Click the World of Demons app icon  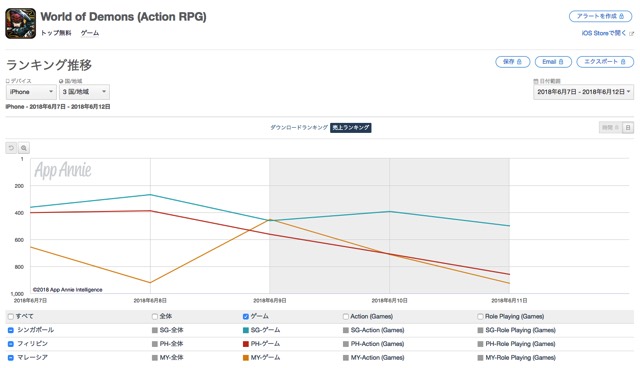click(x=20, y=23)
